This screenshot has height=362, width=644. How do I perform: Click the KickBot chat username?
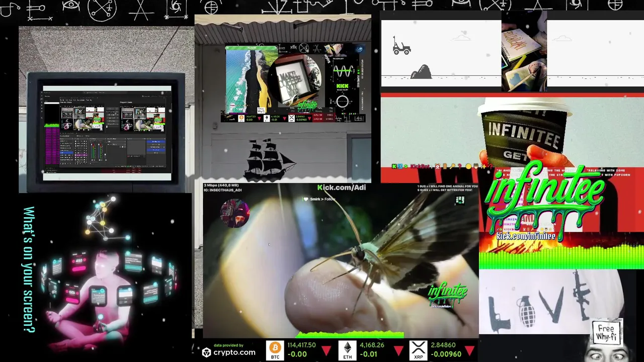click(419, 166)
